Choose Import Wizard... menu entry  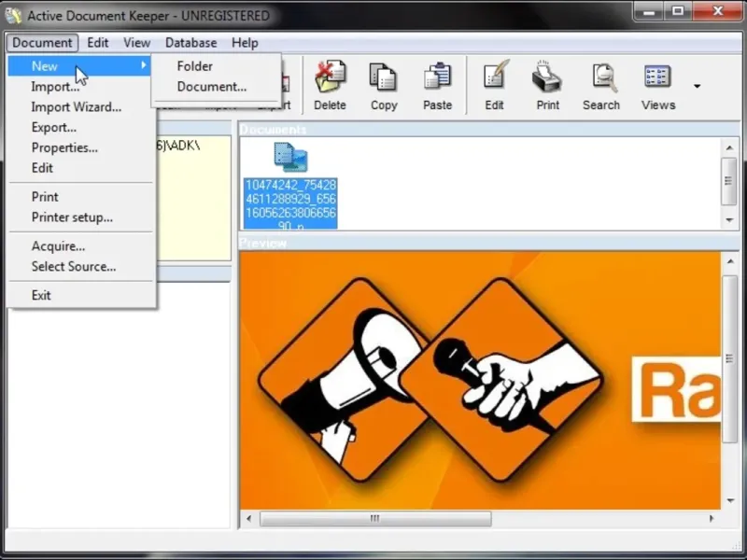pyautogui.click(x=77, y=107)
